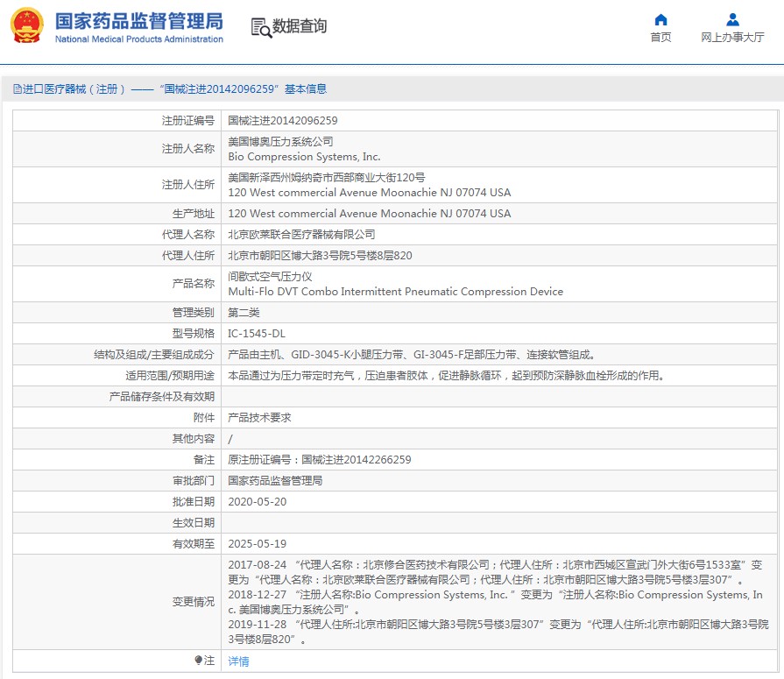784x679 pixels.
Task: Open the online service hall person icon
Action: click(732, 20)
